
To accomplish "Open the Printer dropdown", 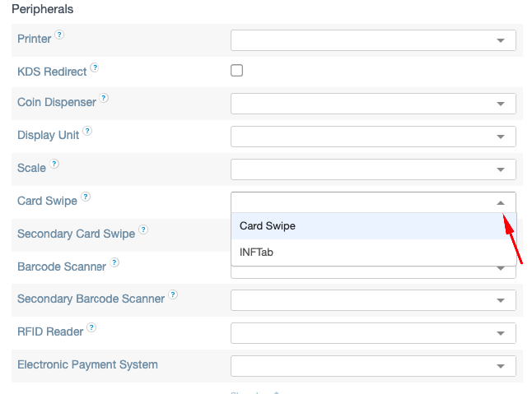I will coord(373,39).
